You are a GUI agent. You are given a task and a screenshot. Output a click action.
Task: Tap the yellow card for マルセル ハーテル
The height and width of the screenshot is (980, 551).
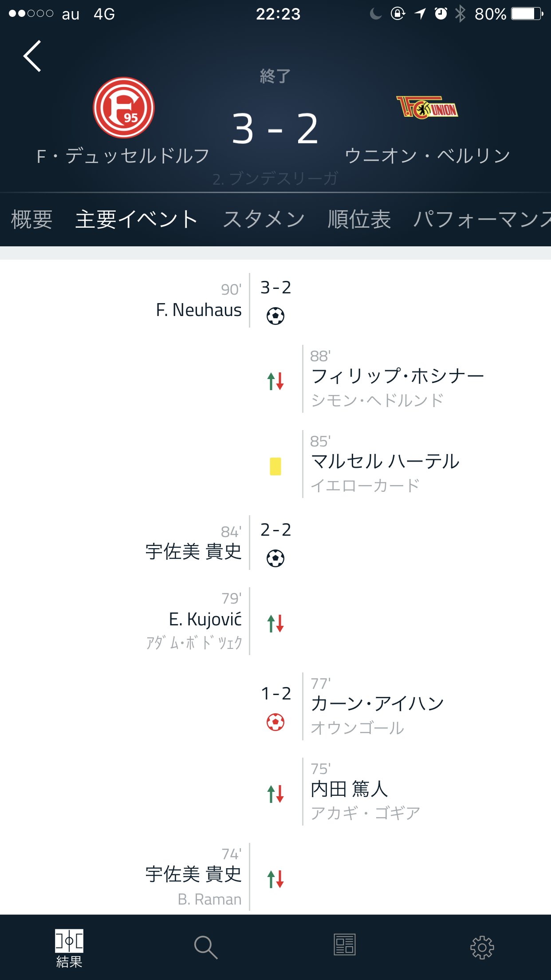pos(275,466)
